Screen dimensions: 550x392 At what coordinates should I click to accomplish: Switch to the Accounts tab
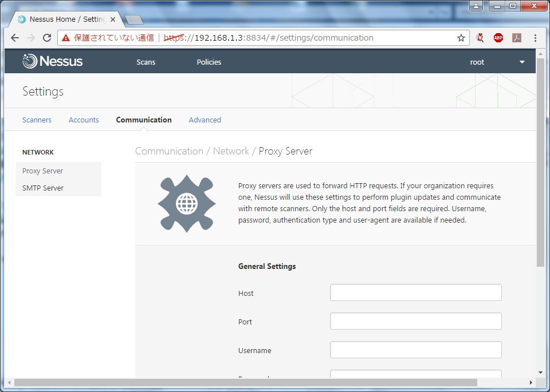coord(84,120)
